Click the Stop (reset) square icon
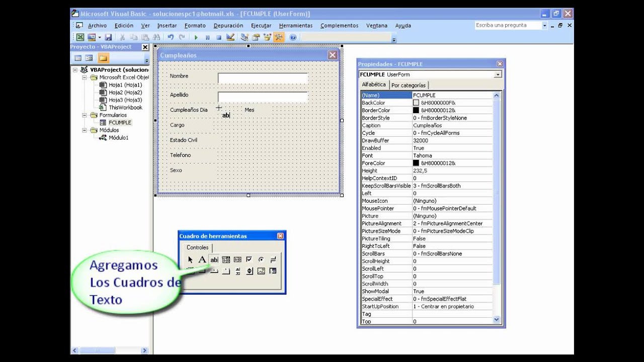Screen dimensions: 644x362 point(219,37)
